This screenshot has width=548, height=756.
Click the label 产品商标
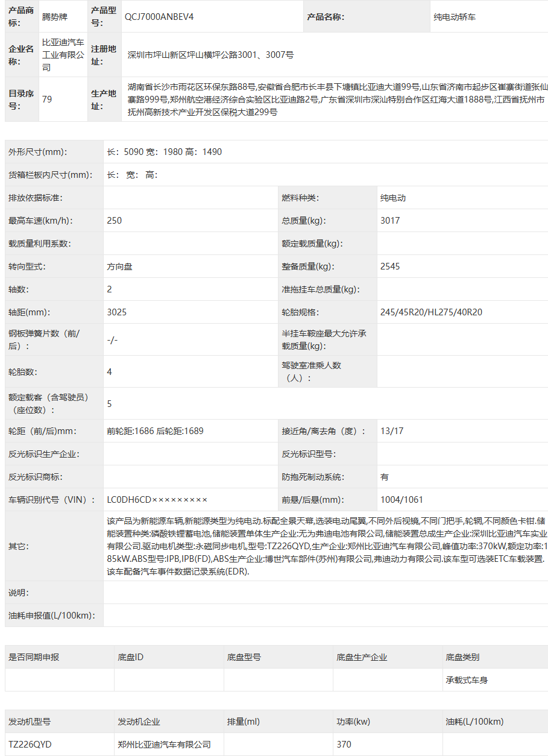pyautogui.click(x=21, y=17)
